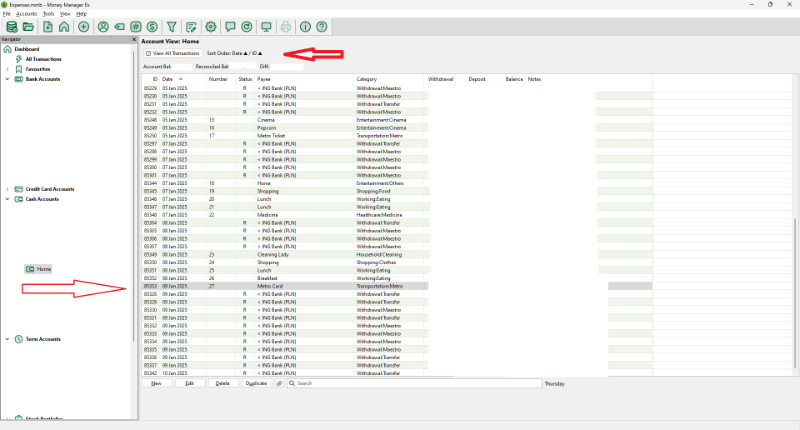Open the Accounts menu
The height and width of the screenshot is (430, 800).
(27, 14)
